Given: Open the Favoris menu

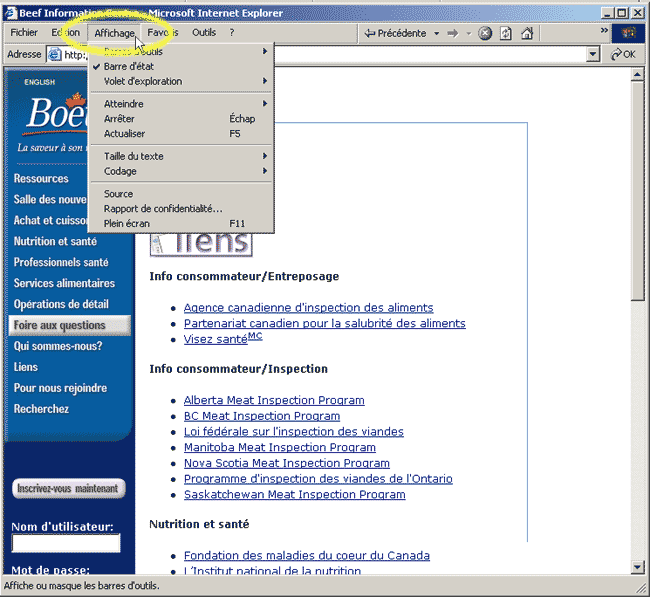Looking at the screenshot, I should [162, 32].
